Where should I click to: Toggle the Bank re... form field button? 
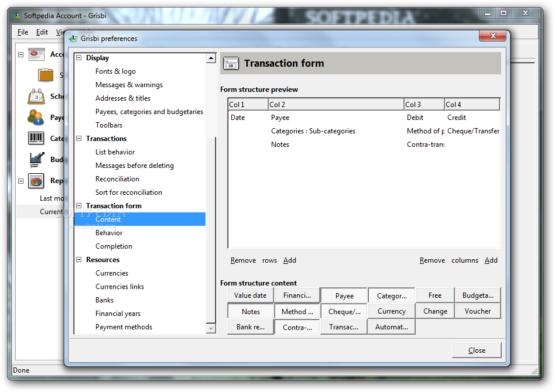tap(251, 327)
